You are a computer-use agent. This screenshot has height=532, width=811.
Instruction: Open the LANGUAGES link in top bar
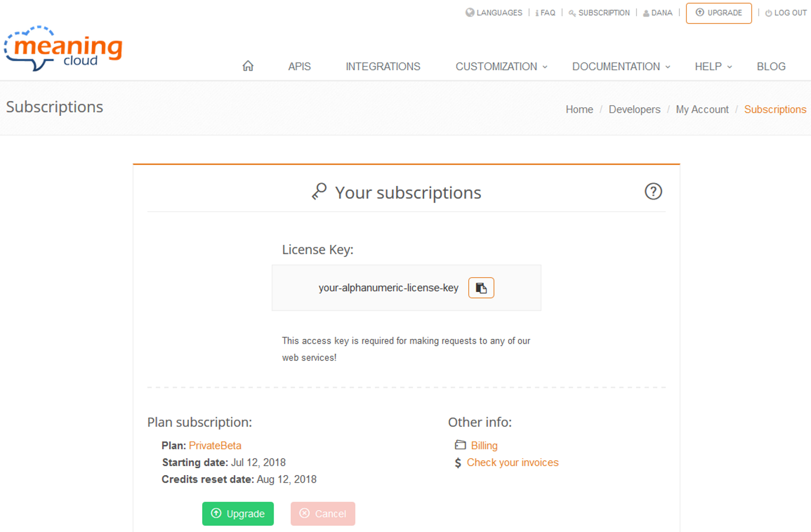pyautogui.click(x=499, y=13)
